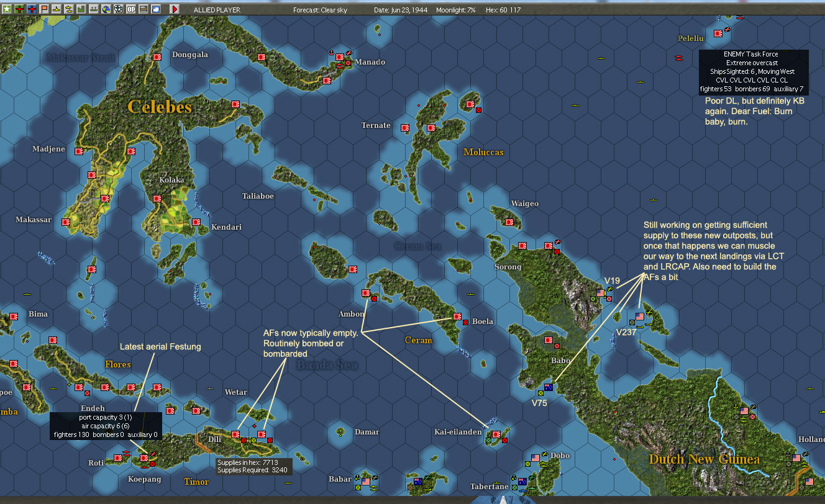Click the Manado place name
The image size is (825, 504).
(x=371, y=62)
